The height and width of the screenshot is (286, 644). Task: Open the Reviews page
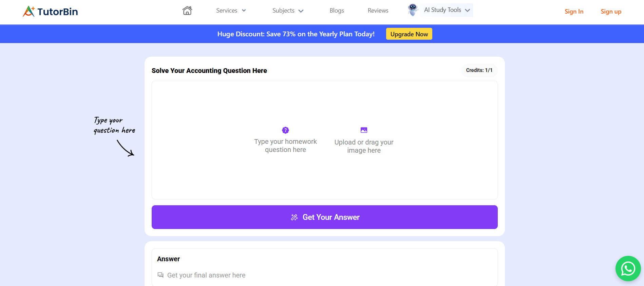coord(378,11)
